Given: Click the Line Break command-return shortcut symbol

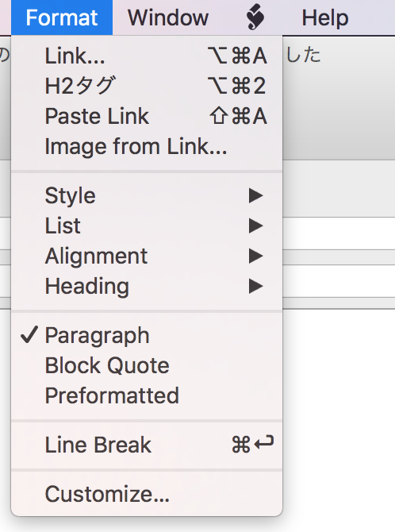Looking at the screenshot, I should (x=252, y=444).
